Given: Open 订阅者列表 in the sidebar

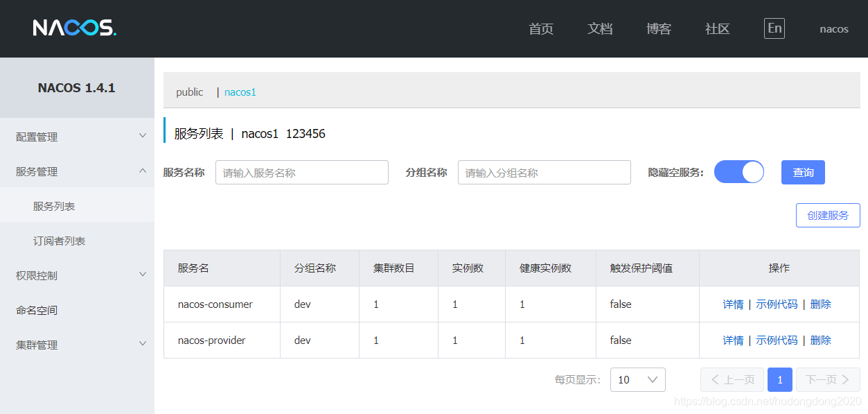Looking at the screenshot, I should 77,241.
